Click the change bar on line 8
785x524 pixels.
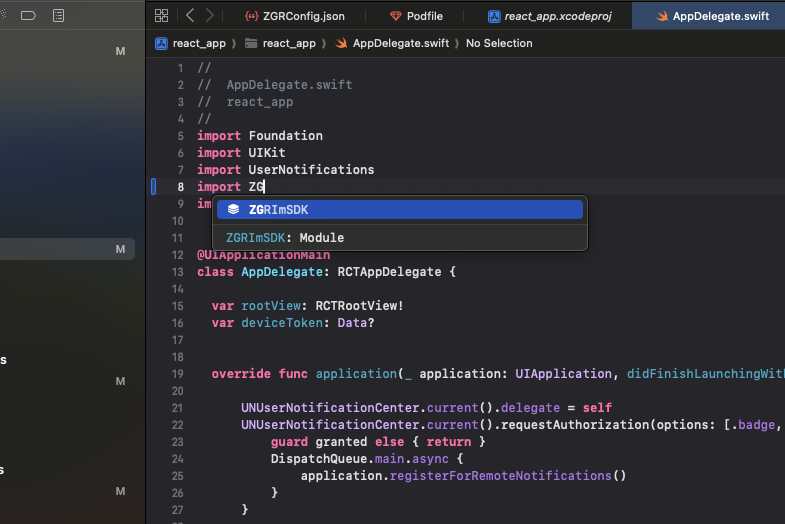pos(153,187)
